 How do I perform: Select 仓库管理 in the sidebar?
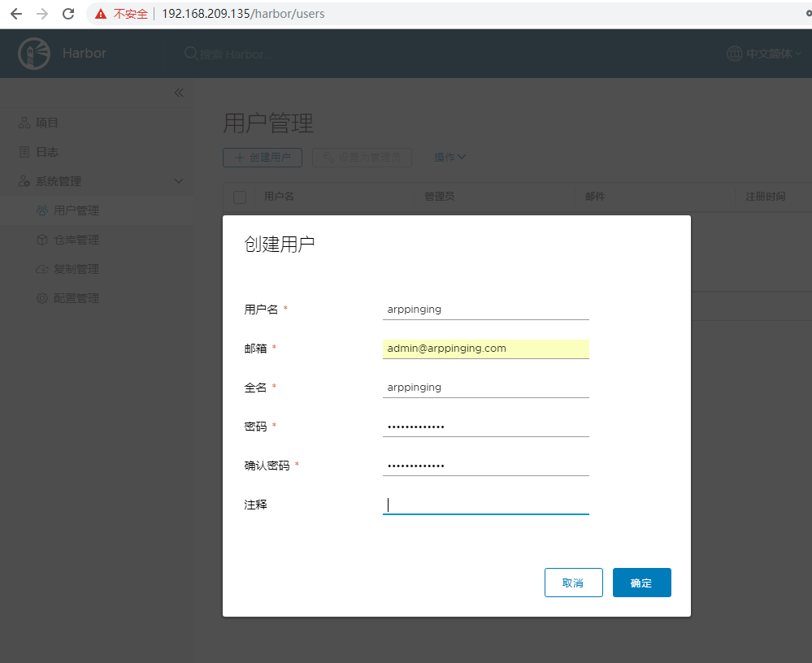tap(76, 240)
